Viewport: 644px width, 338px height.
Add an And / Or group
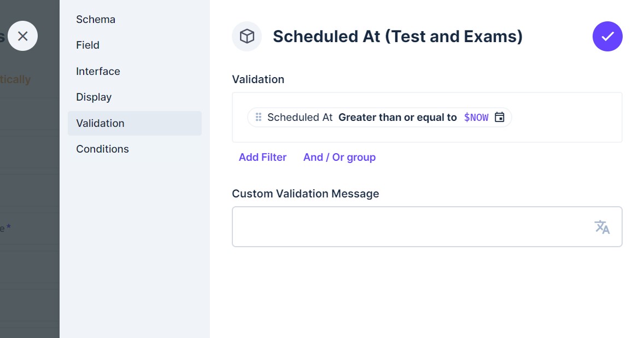click(339, 158)
